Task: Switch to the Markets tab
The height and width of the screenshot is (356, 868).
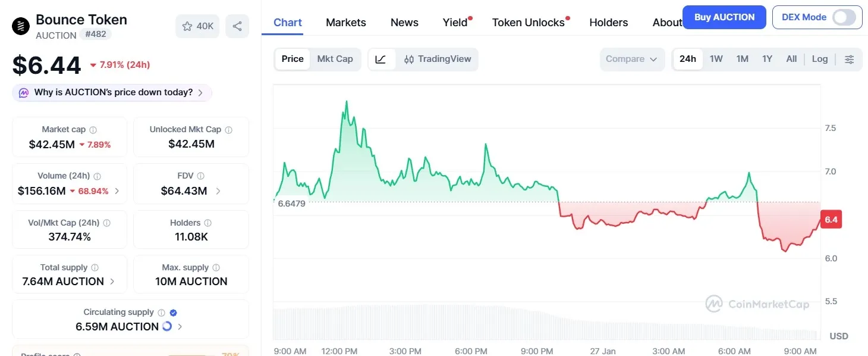Action: (345, 22)
